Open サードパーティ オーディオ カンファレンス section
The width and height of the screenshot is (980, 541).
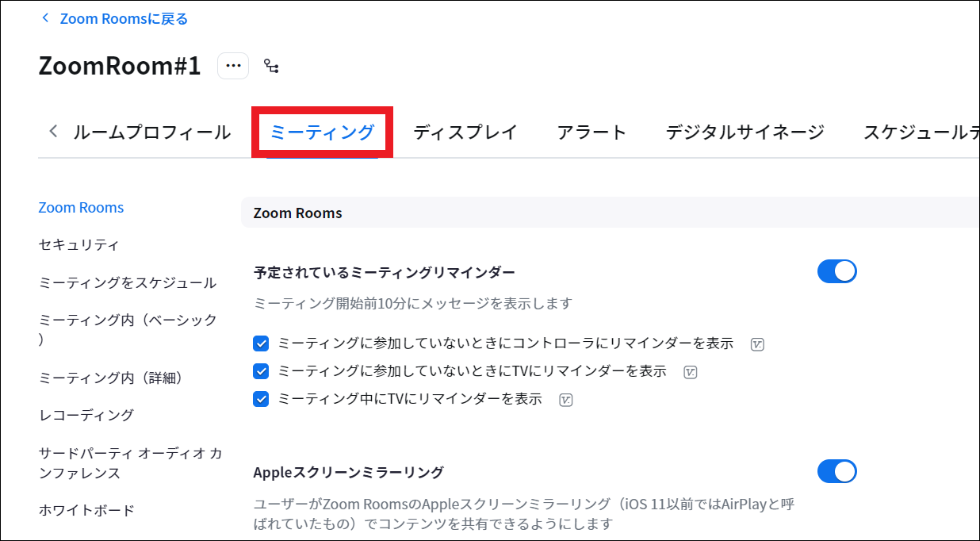131,463
